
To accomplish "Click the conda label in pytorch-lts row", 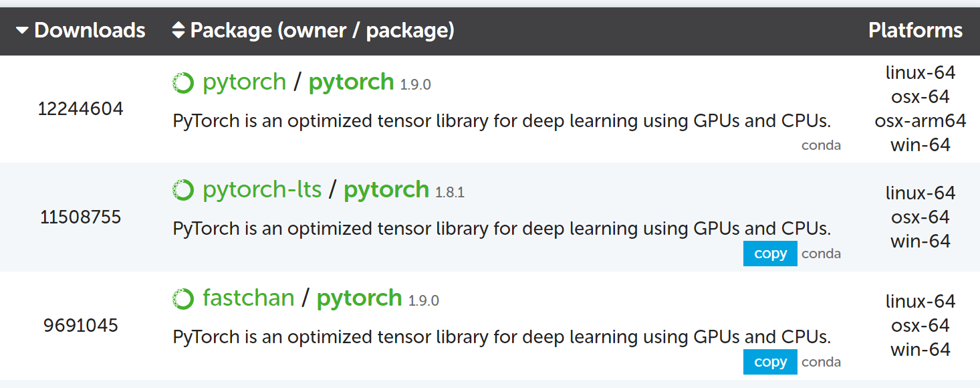I will click(821, 254).
